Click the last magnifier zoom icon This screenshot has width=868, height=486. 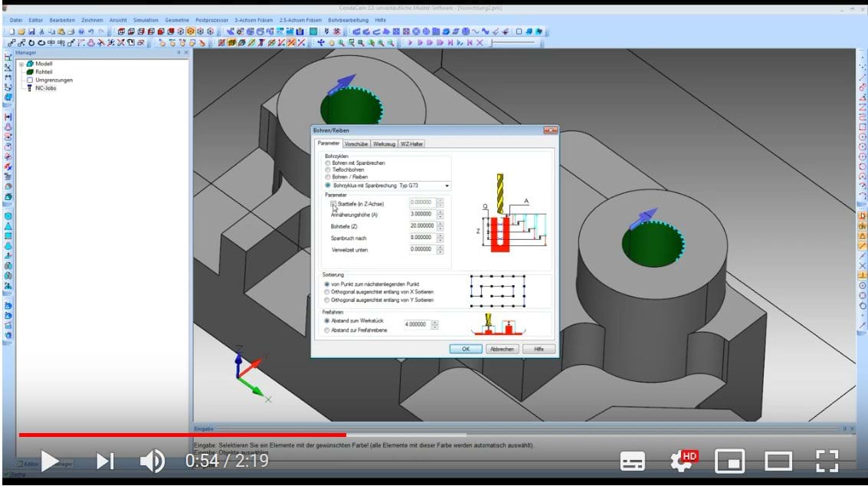pyautogui.click(x=391, y=42)
